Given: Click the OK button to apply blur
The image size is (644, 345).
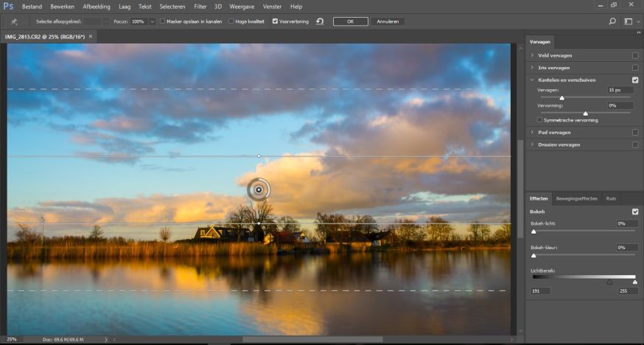Looking at the screenshot, I should [x=350, y=21].
